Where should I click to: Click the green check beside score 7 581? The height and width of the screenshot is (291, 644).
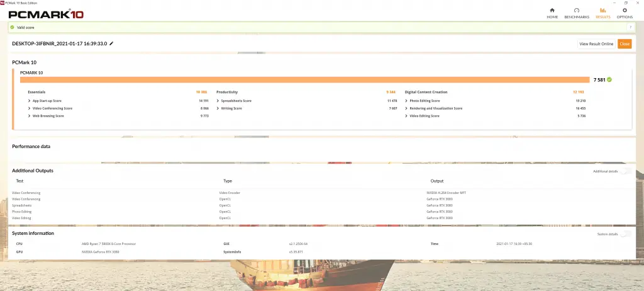click(x=609, y=79)
